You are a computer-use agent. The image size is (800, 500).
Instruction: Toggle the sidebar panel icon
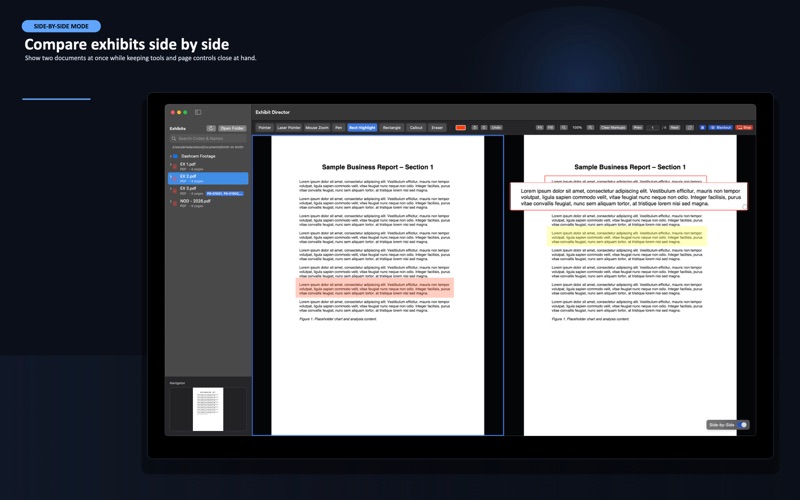(x=198, y=112)
